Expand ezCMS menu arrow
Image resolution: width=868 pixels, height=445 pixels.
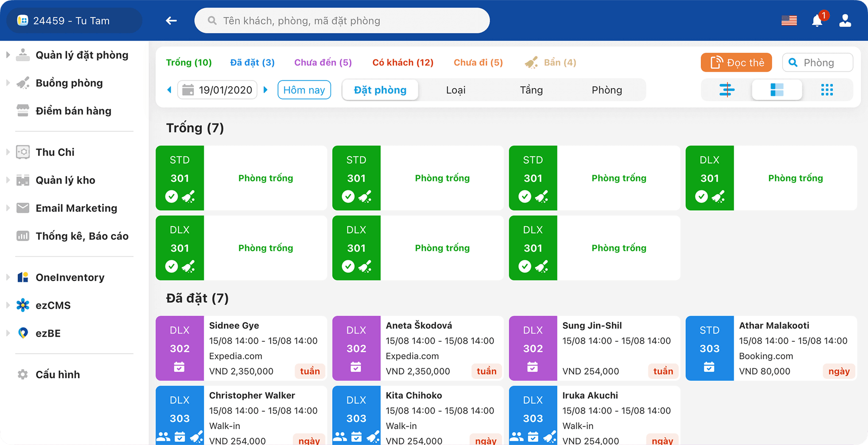click(x=8, y=305)
